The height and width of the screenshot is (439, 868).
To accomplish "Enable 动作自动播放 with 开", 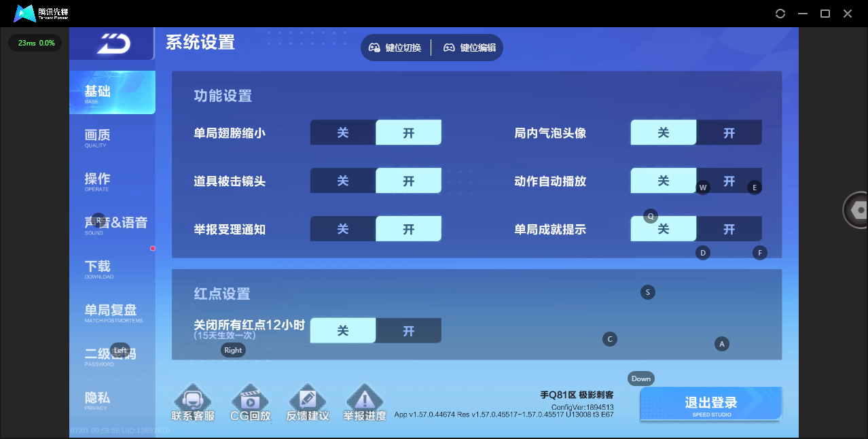I will (729, 181).
